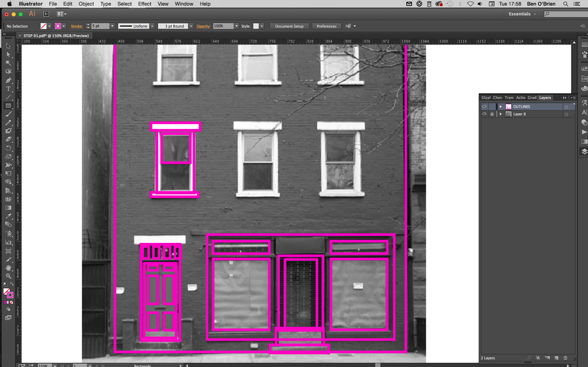588x367 pixels.
Task: Click the Fill color swatch in the control bar
Action: (x=42, y=26)
